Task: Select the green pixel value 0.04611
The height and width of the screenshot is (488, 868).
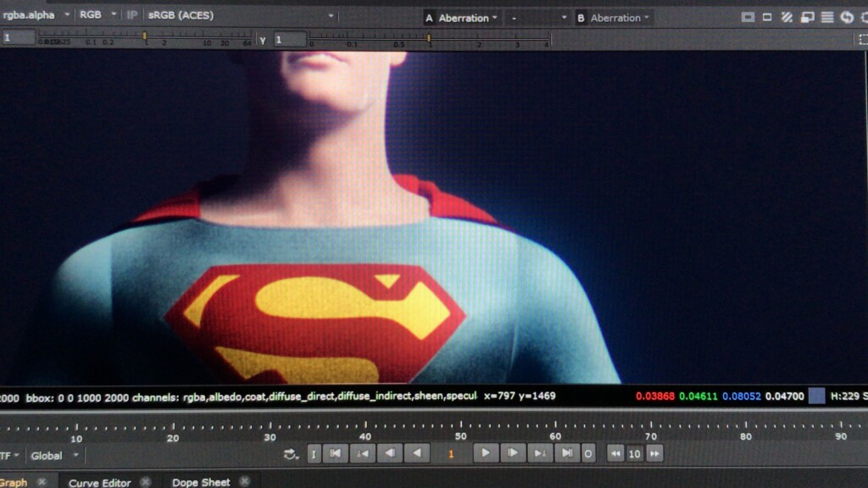Action: coord(698,396)
